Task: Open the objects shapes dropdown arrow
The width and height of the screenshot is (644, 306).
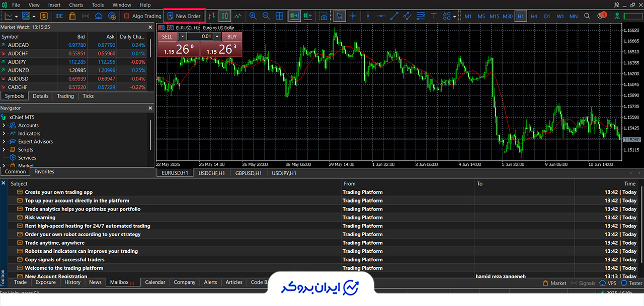Action: (x=455, y=16)
